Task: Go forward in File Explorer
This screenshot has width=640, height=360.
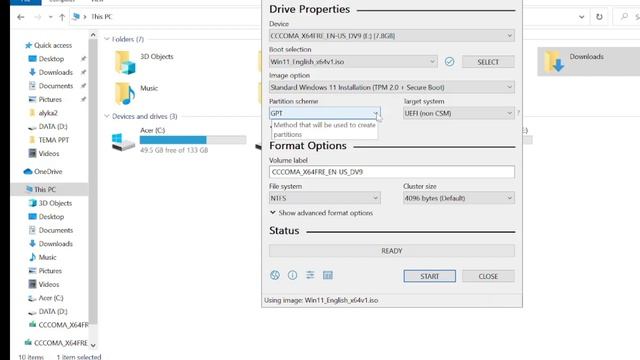Action: [38, 17]
